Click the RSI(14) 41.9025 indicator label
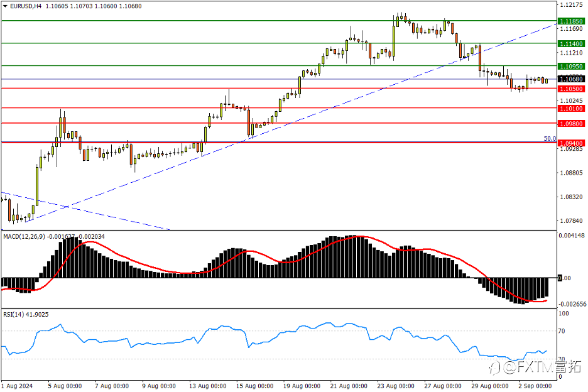The image size is (588, 392). [26, 314]
